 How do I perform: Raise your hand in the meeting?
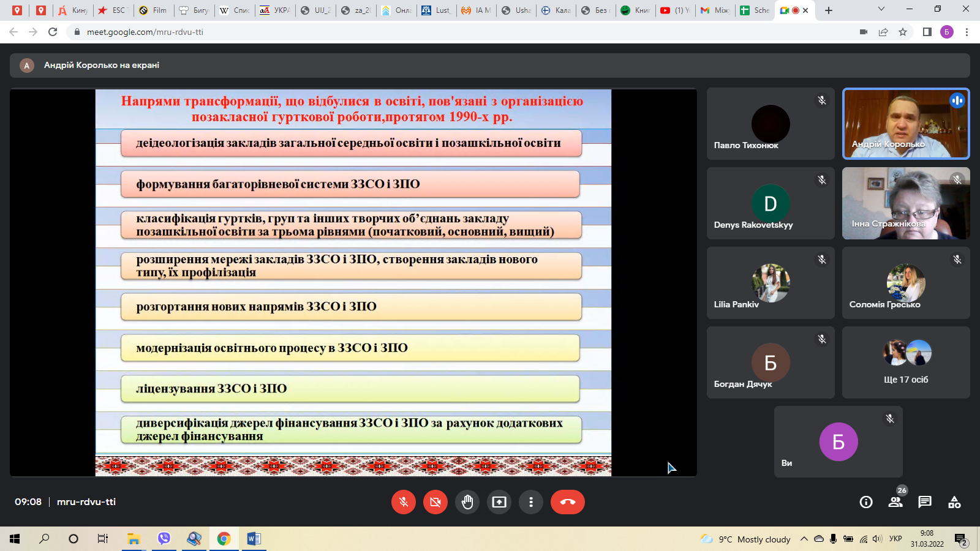click(467, 502)
